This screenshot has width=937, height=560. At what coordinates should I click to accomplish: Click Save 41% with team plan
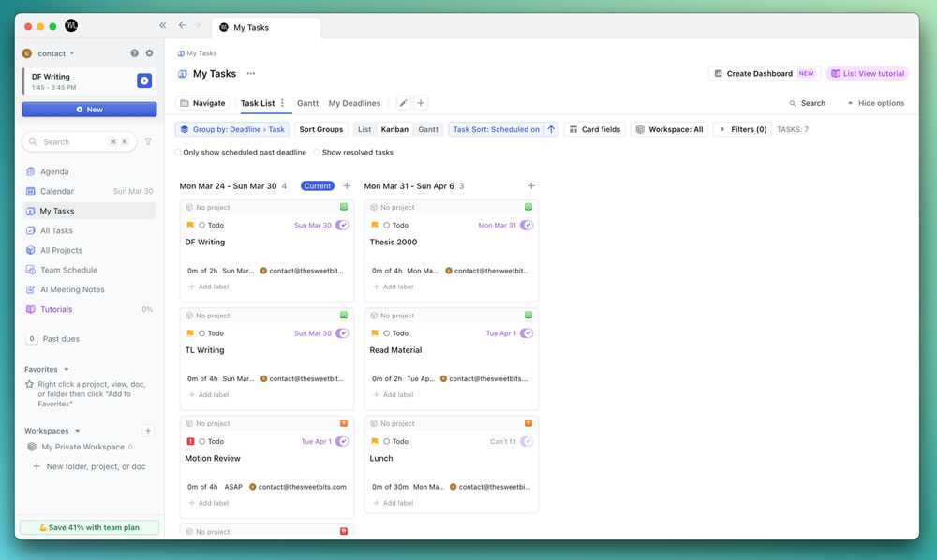(89, 527)
